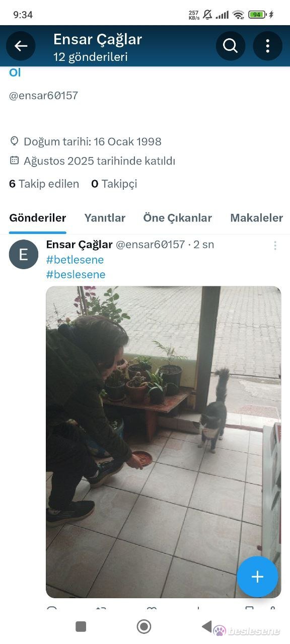Tap the Android triangle back icon

click(206, 626)
